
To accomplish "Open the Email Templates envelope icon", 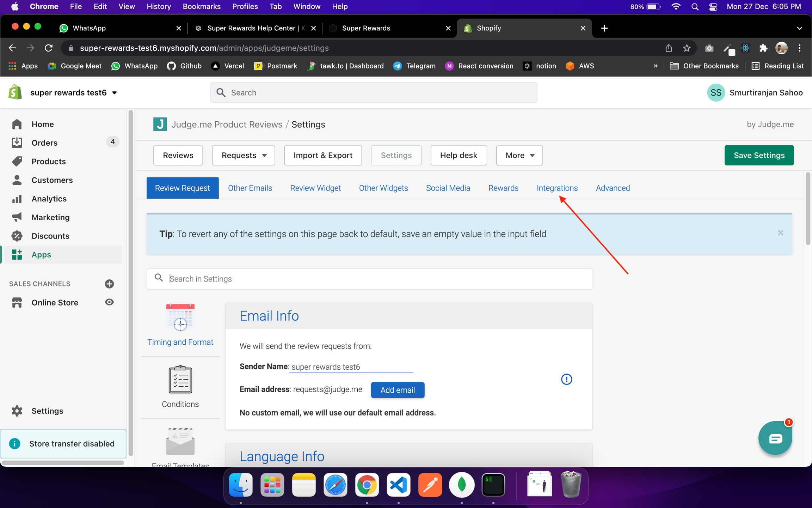I will click(180, 442).
